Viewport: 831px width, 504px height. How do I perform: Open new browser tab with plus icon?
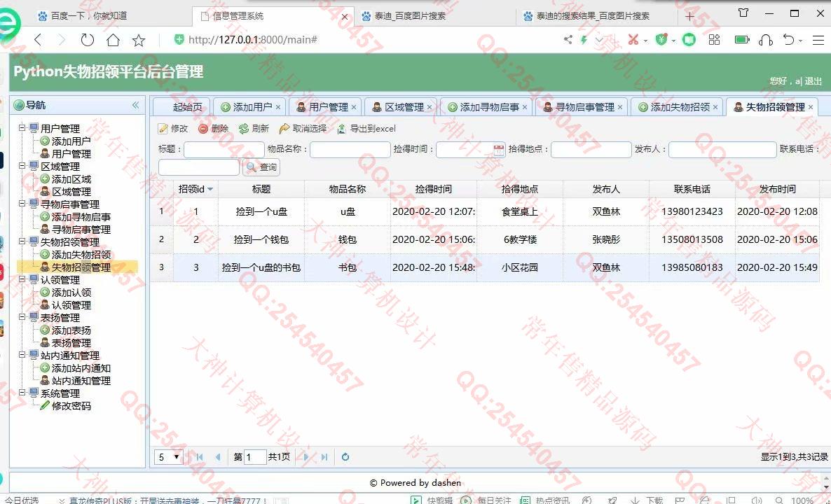[x=689, y=16]
